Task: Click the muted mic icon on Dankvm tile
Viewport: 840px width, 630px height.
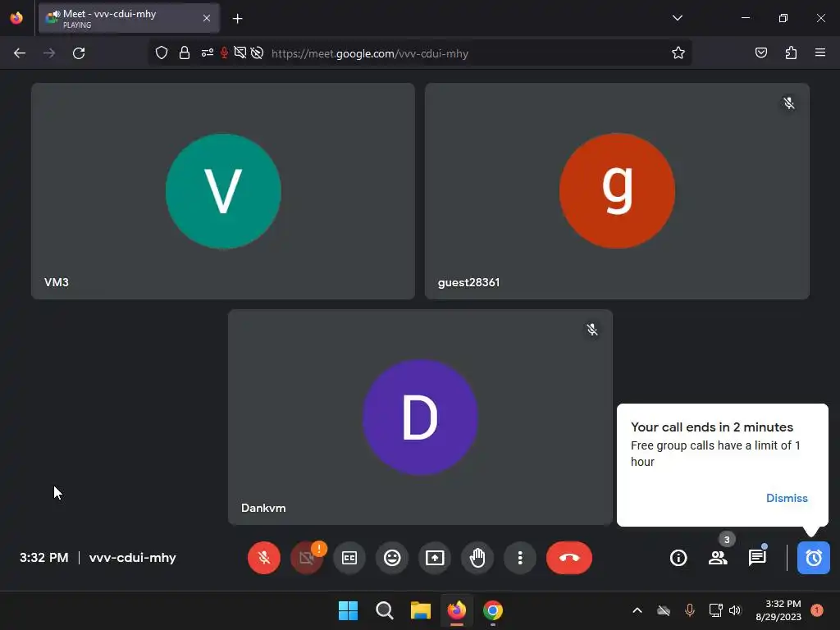Action: pyautogui.click(x=592, y=329)
